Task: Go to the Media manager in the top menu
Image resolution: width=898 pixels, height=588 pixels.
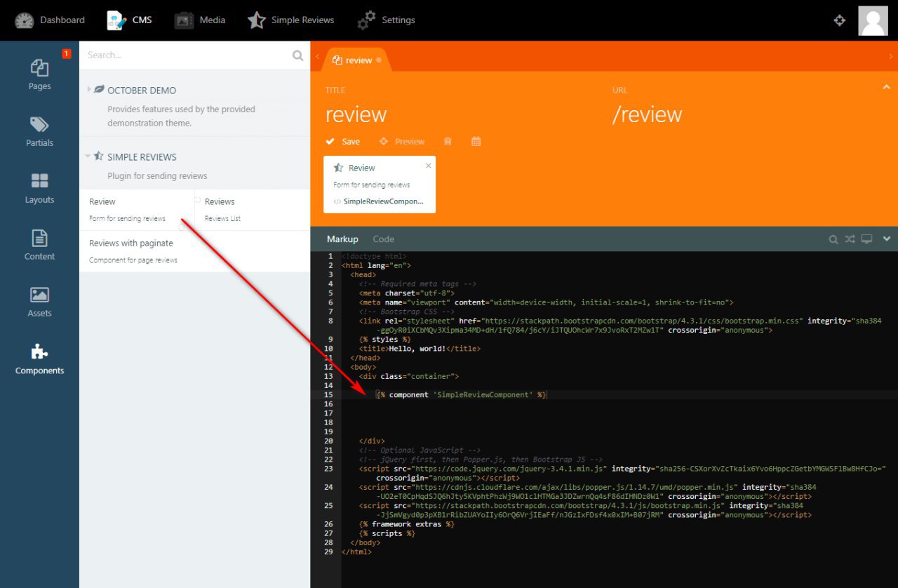Action: [200, 20]
